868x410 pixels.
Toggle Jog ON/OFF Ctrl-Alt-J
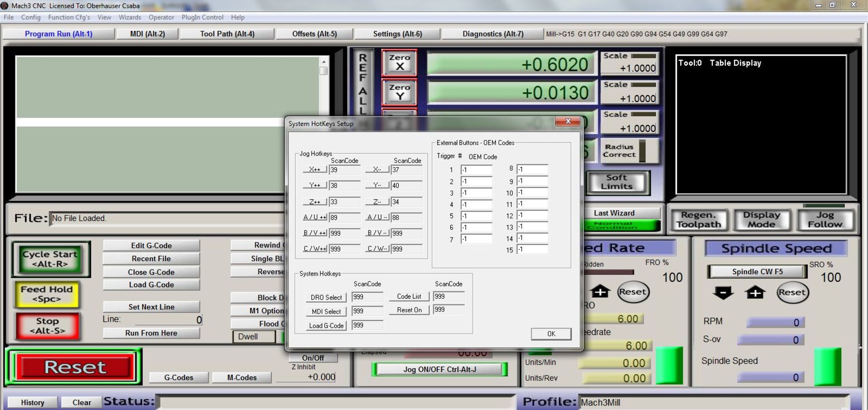click(439, 370)
